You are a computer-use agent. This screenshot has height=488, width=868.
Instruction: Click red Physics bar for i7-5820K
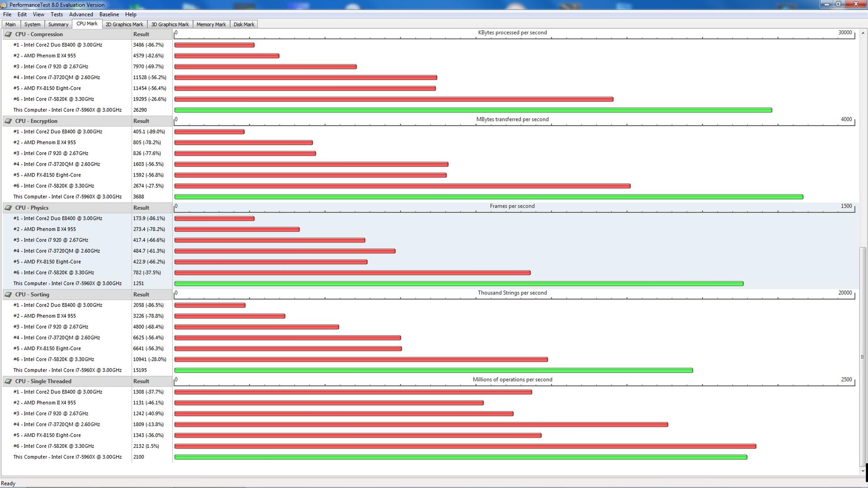[352, 273]
